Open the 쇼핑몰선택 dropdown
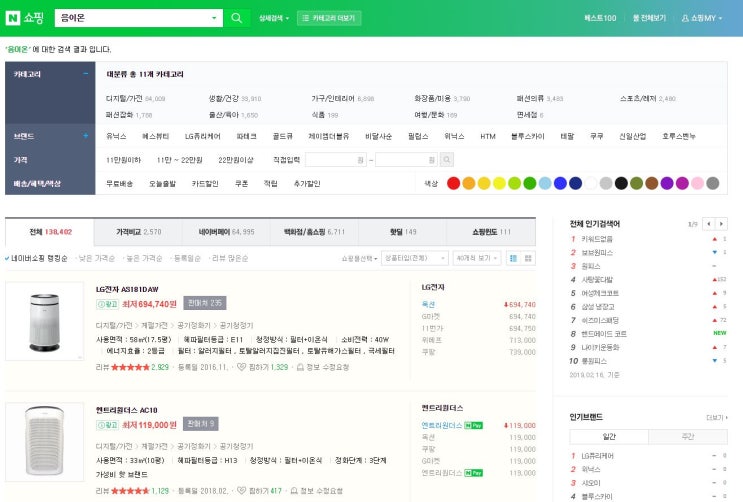This screenshot has height=502, width=743. pos(359,258)
